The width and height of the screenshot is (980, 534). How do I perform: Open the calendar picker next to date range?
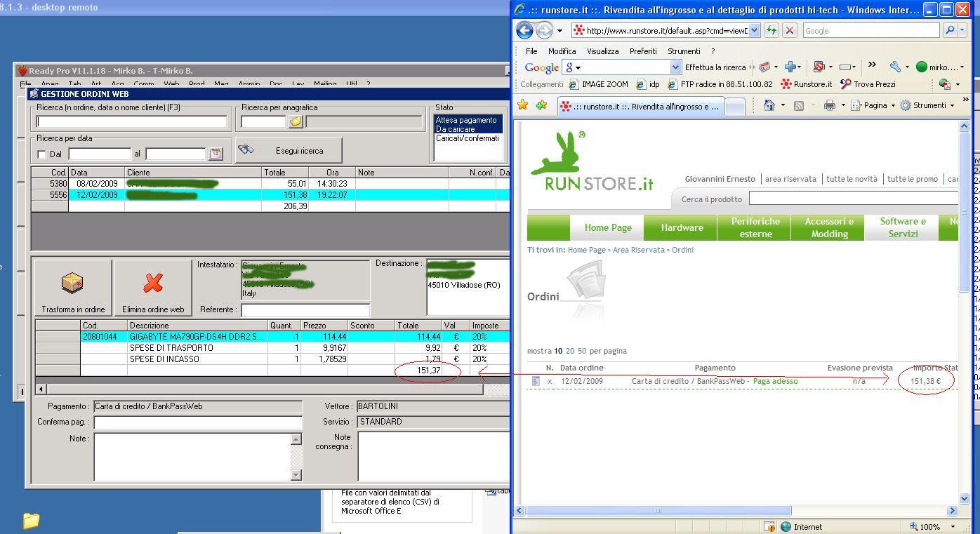coord(216,154)
